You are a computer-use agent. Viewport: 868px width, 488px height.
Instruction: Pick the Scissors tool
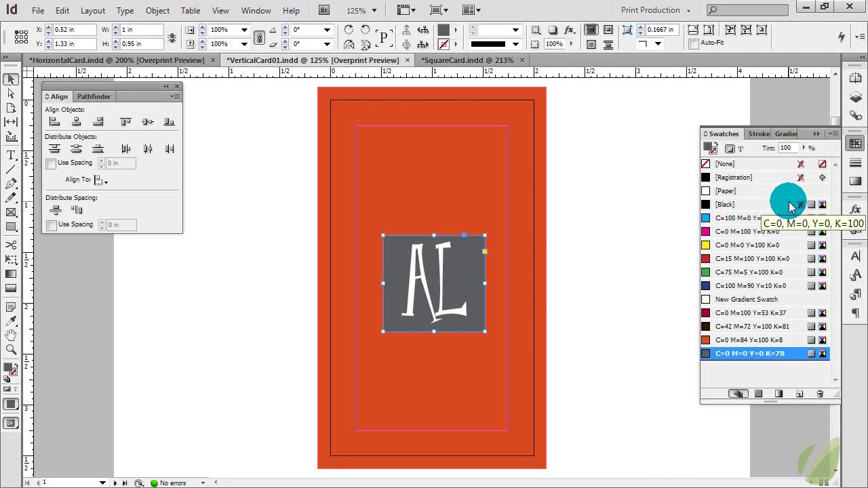tap(11, 245)
